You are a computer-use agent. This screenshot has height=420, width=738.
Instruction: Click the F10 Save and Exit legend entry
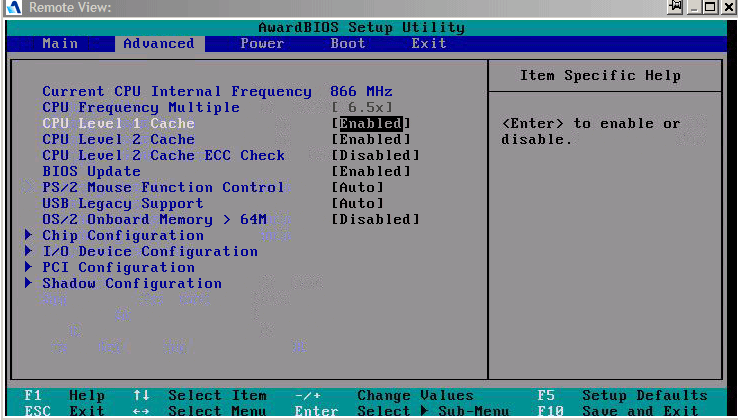(618, 411)
